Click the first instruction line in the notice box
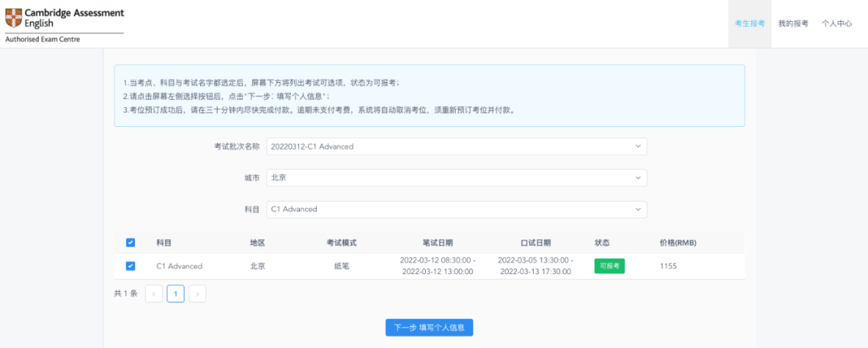This screenshot has width=868, height=348. coord(260,83)
